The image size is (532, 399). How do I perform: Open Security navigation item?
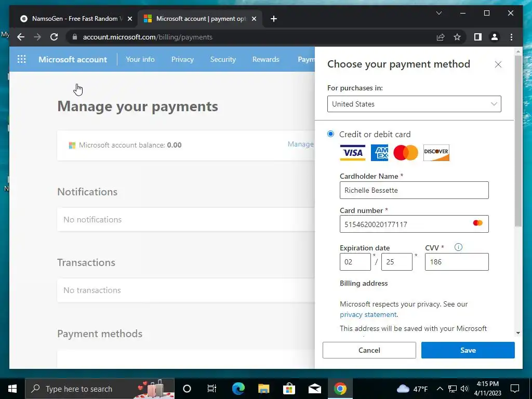pos(223,59)
